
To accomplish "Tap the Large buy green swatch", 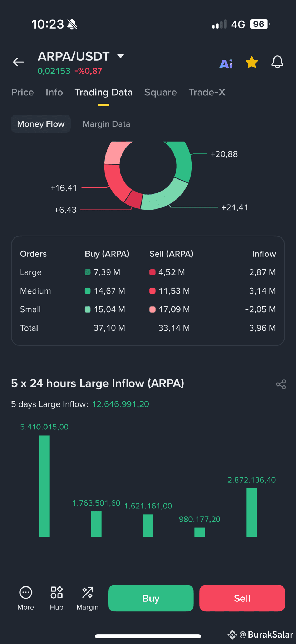I will (88, 272).
